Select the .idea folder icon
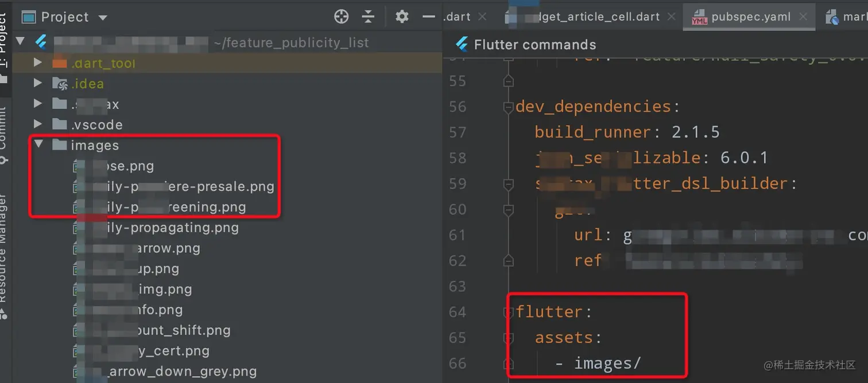 60,84
